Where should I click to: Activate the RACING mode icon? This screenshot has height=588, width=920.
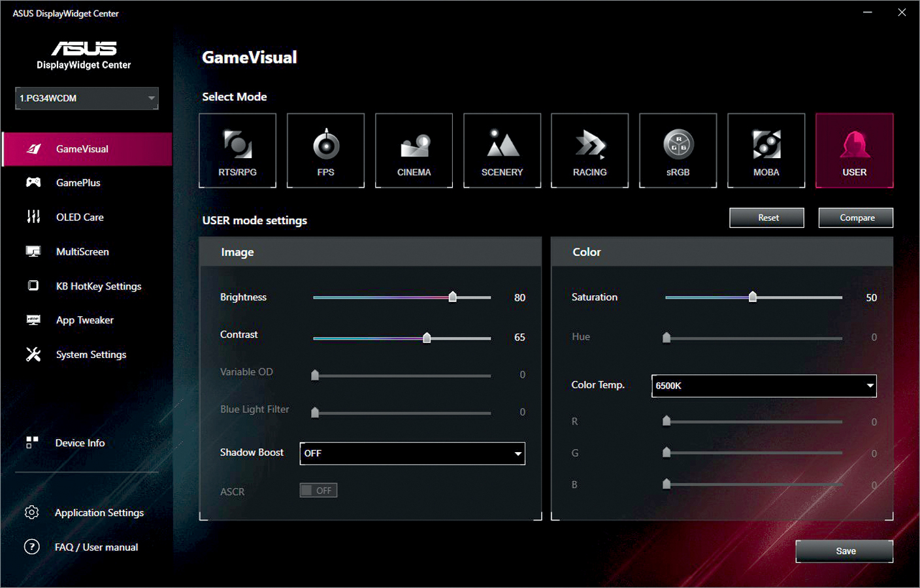click(x=589, y=150)
